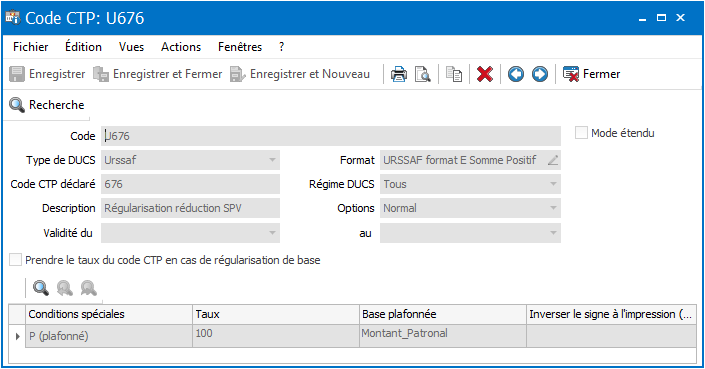
Task: Click the red X delete icon
Action: pyautogui.click(x=485, y=74)
